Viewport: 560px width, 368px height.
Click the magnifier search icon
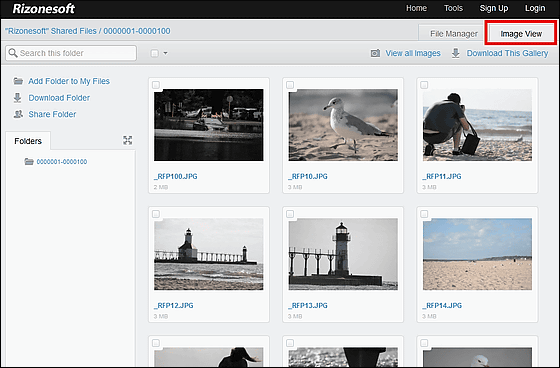coord(13,53)
